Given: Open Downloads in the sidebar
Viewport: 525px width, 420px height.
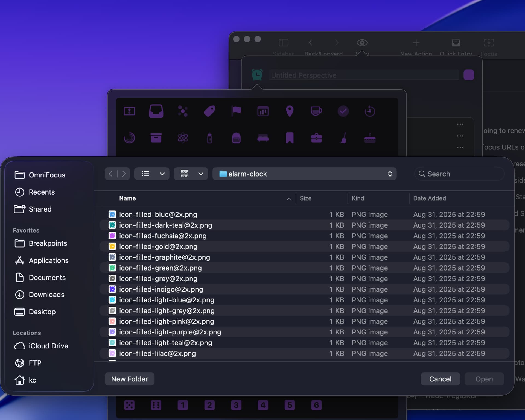Looking at the screenshot, I should [46, 295].
